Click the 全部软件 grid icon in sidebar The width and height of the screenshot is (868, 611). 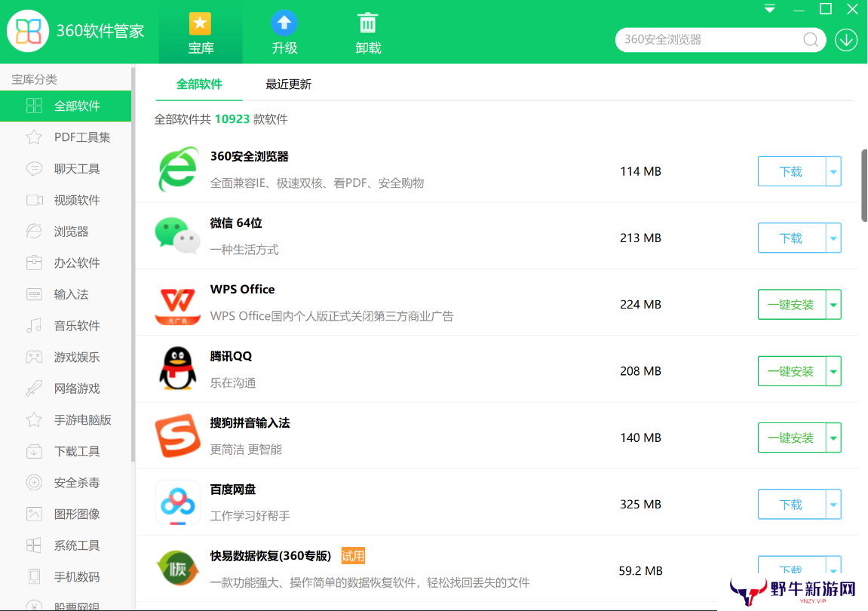tap(34, 106)
